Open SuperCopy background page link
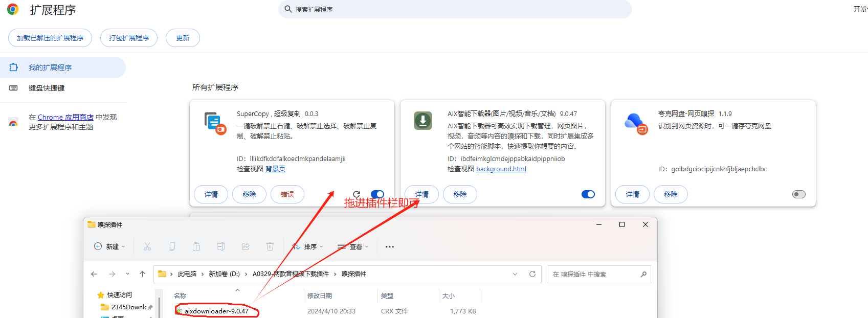Screen dimensions: 868x318 pos(275,169)
